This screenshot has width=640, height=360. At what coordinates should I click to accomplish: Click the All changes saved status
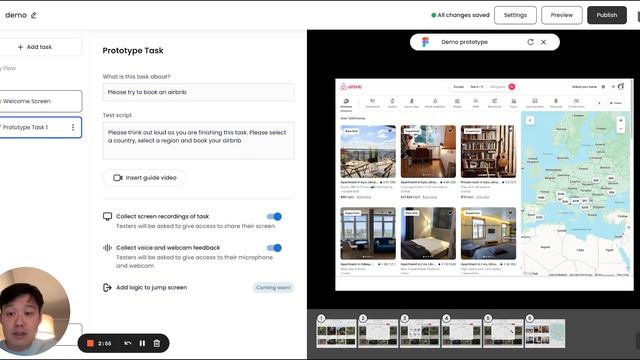460,15
